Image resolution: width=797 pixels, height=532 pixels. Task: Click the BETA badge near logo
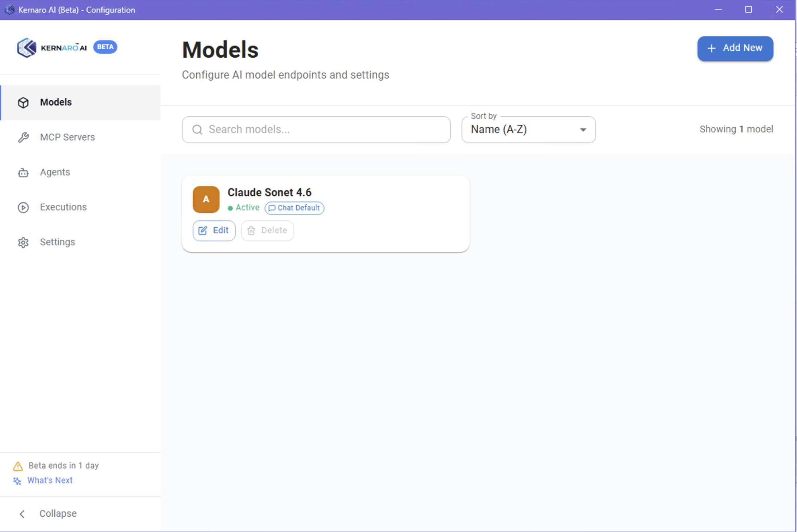[105, 47]
